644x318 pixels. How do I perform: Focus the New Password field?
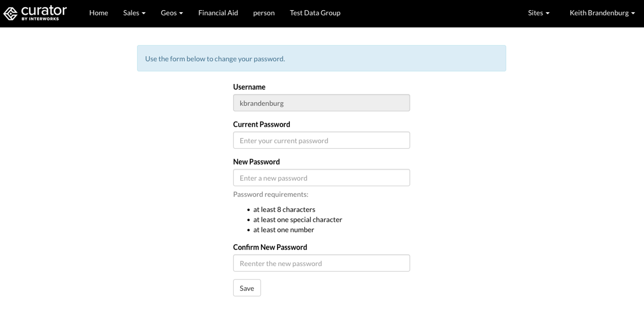tap(322, 178)
